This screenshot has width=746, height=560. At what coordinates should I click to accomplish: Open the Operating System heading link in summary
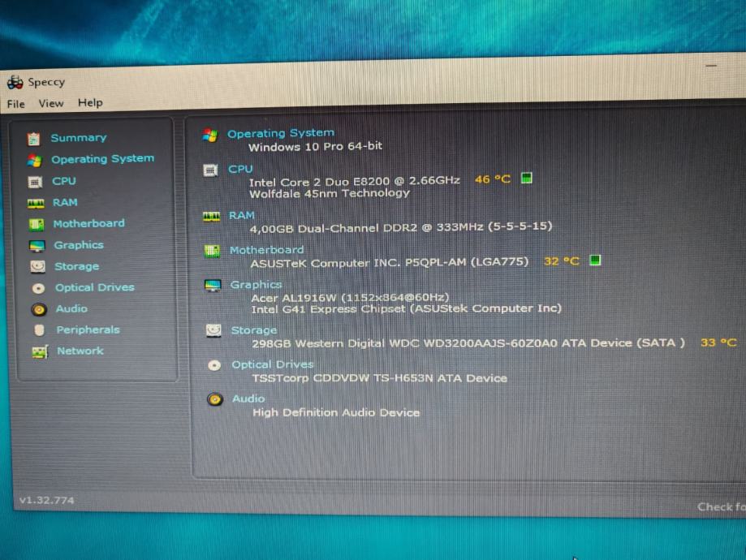coord(281,133)
